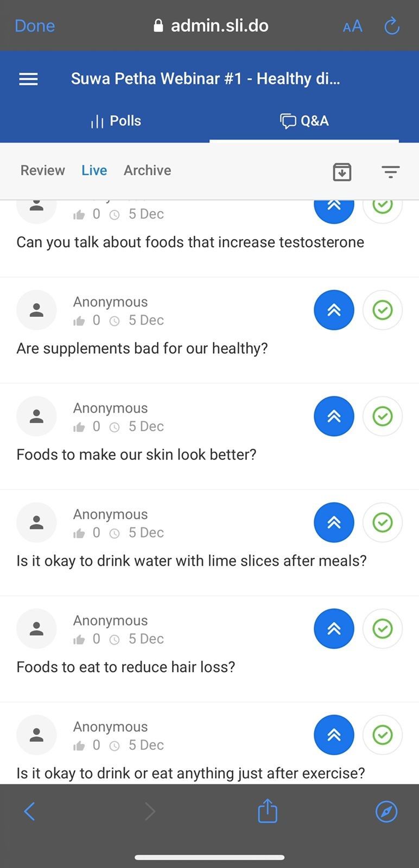419x868 pixels.
Task: Mark lime slices question as answered
Action: [x=383, y=522]
